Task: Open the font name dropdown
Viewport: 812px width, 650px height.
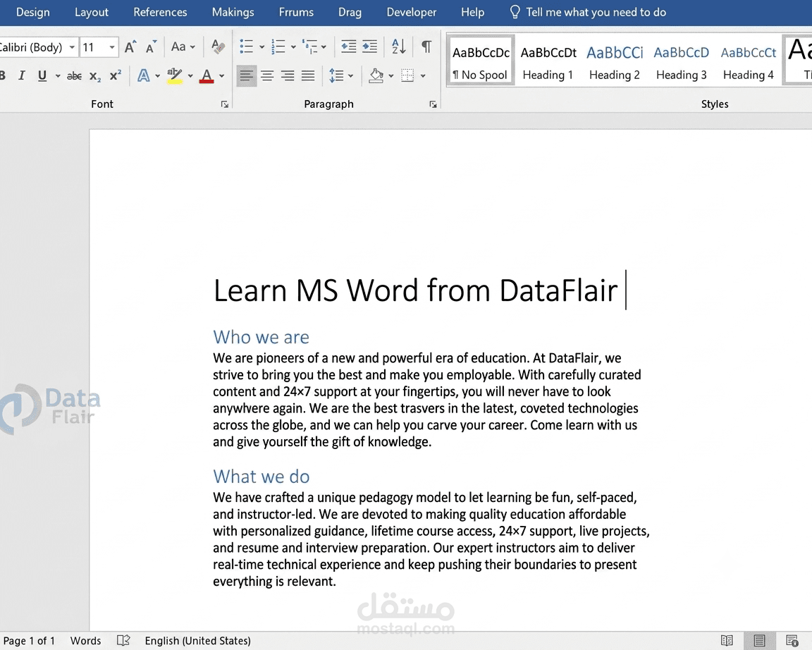Action: [72, 47]
